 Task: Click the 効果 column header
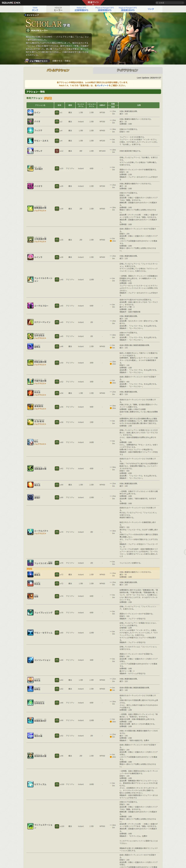(x=139, y=105)
